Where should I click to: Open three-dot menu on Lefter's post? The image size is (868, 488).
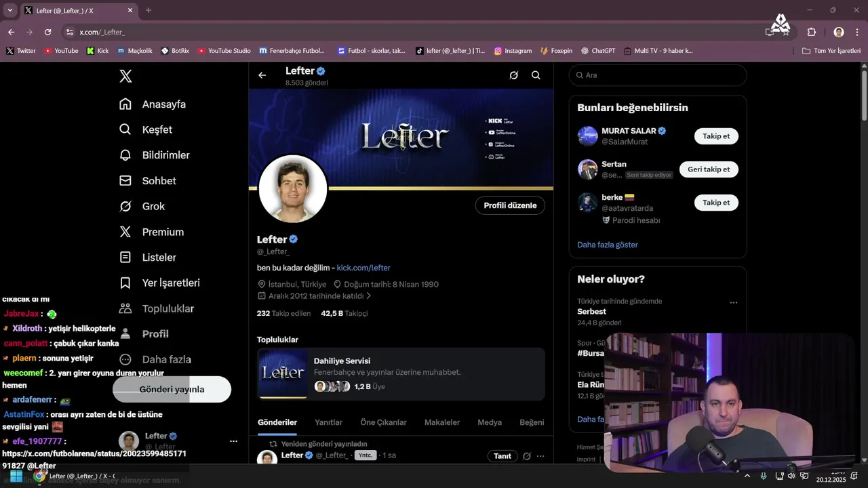point(540,456)
